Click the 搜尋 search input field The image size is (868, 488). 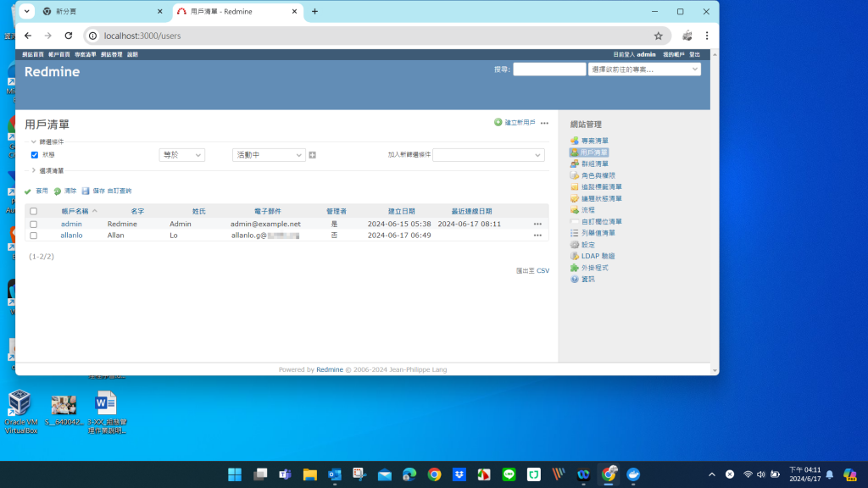click(549, 69)
